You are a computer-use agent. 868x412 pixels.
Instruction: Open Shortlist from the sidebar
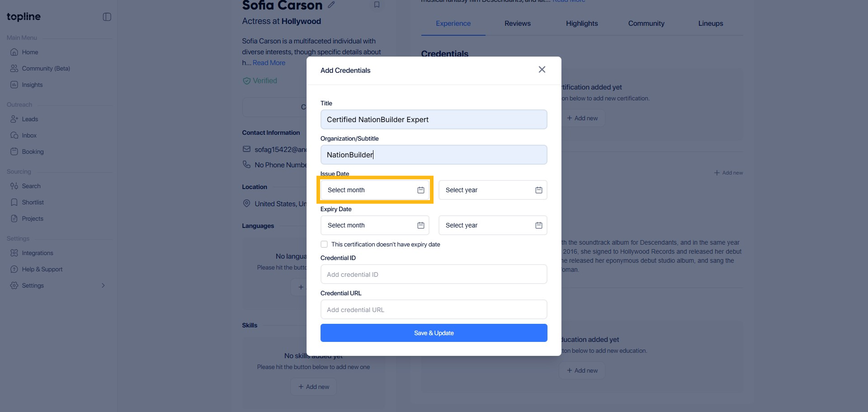[33, 202]
